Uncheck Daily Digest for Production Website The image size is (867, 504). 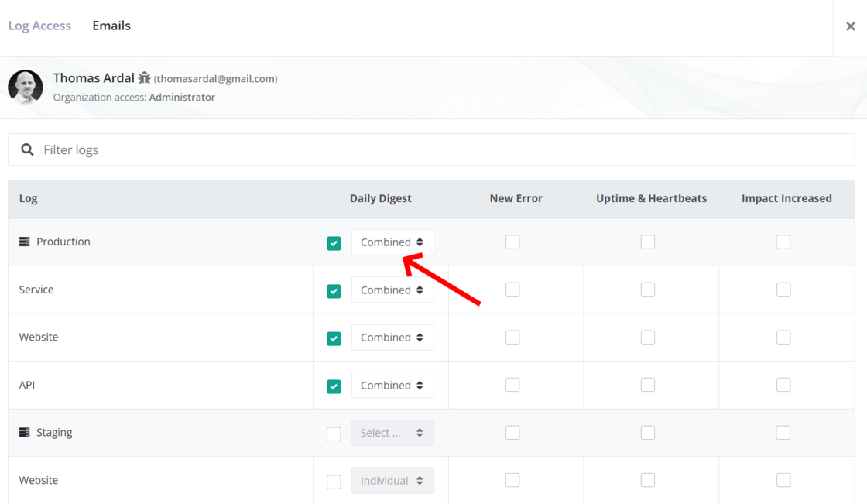[x=334, y=338]
